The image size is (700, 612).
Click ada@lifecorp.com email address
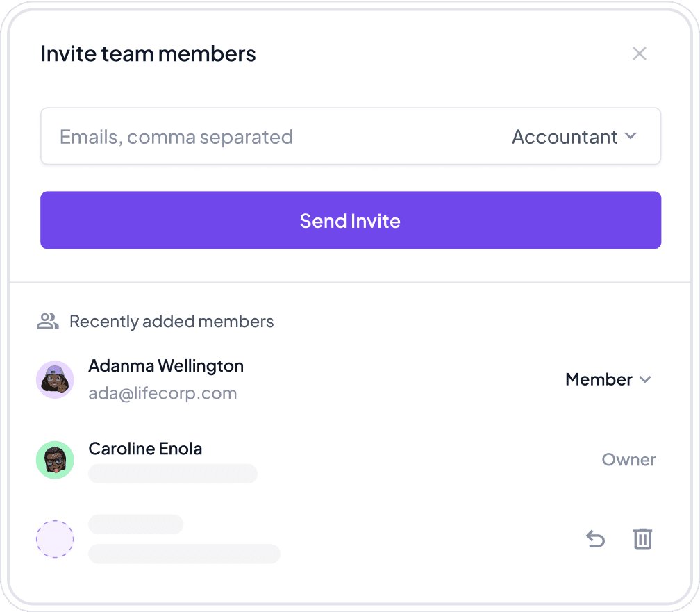point(162,394)
